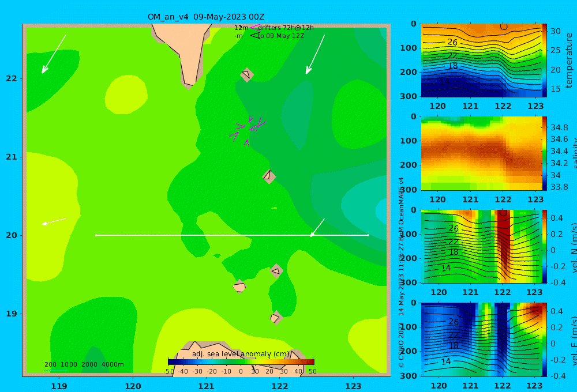
Task: Click the '22' contour label in vel. E panel
Action: (454, 335)
